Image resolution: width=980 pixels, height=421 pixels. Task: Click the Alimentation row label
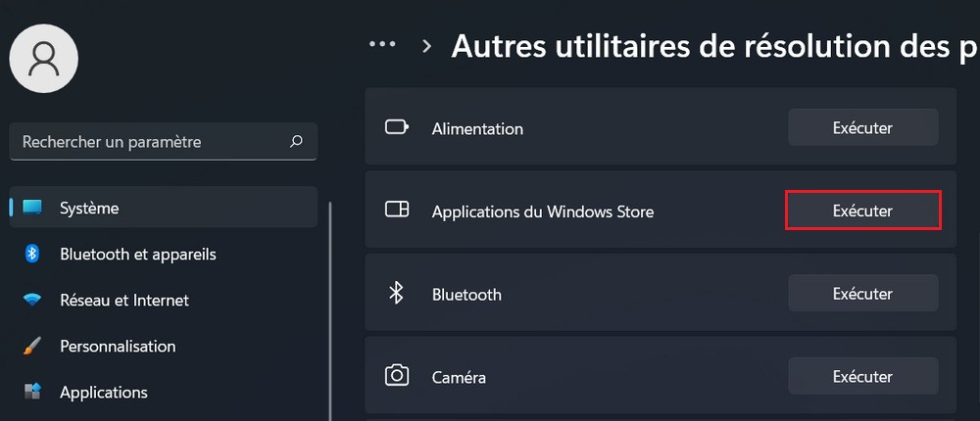(477, 129)
